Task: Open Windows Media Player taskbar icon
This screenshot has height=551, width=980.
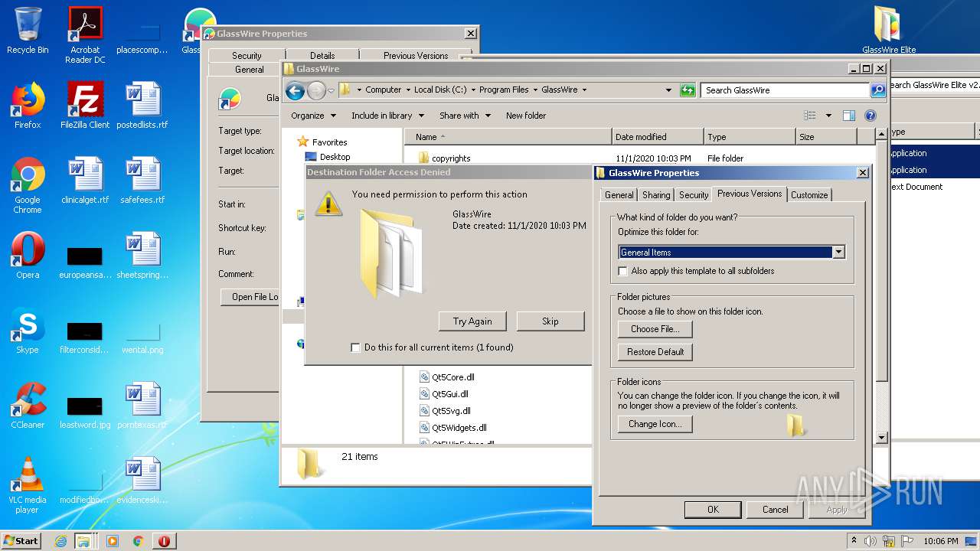Action: pyautogui.click(x=113, y=541)
